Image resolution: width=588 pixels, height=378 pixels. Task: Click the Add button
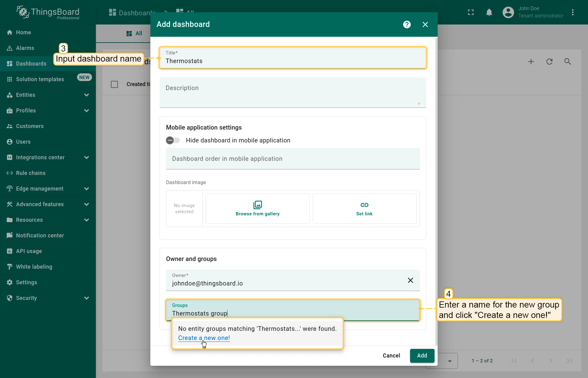[422, 356]
